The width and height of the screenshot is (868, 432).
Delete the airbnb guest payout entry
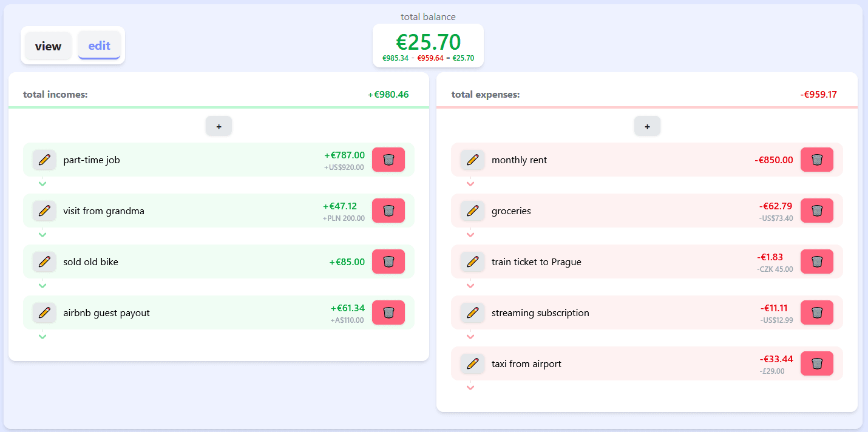pyautogui.click(x=388, y=313)
